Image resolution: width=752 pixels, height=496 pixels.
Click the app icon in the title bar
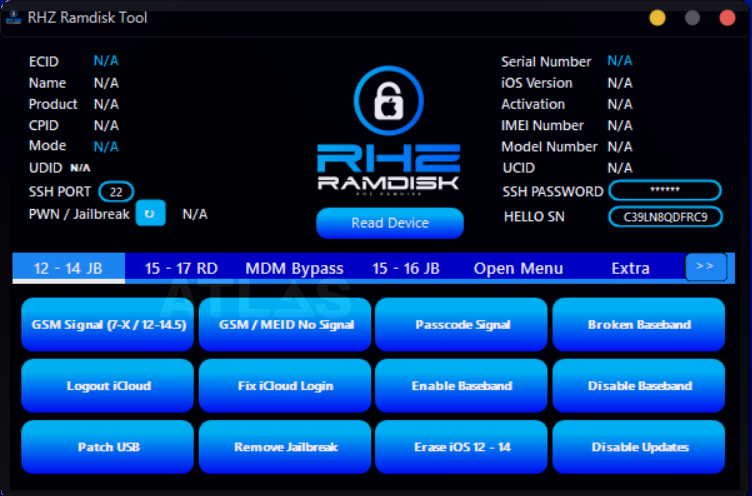[14, 17]
